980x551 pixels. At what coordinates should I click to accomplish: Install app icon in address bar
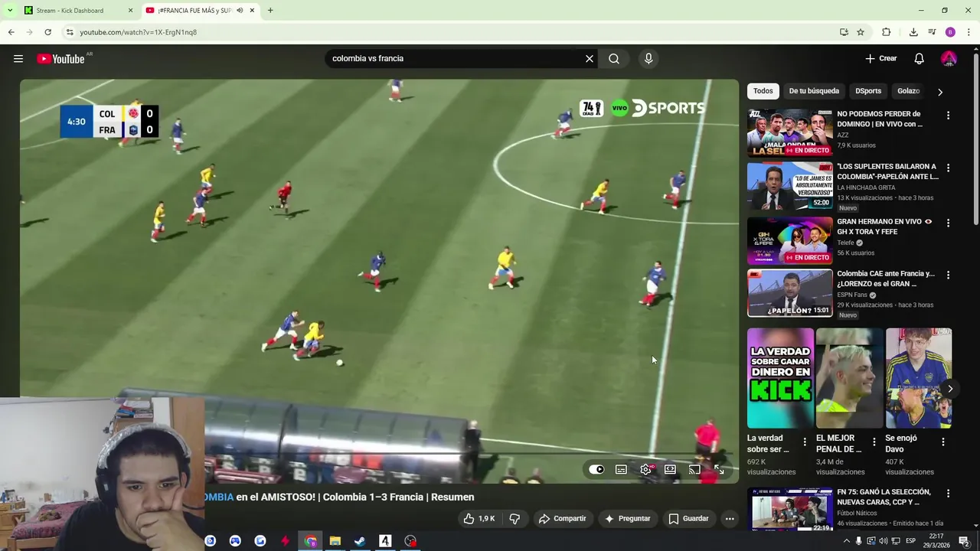pos(844,32)
